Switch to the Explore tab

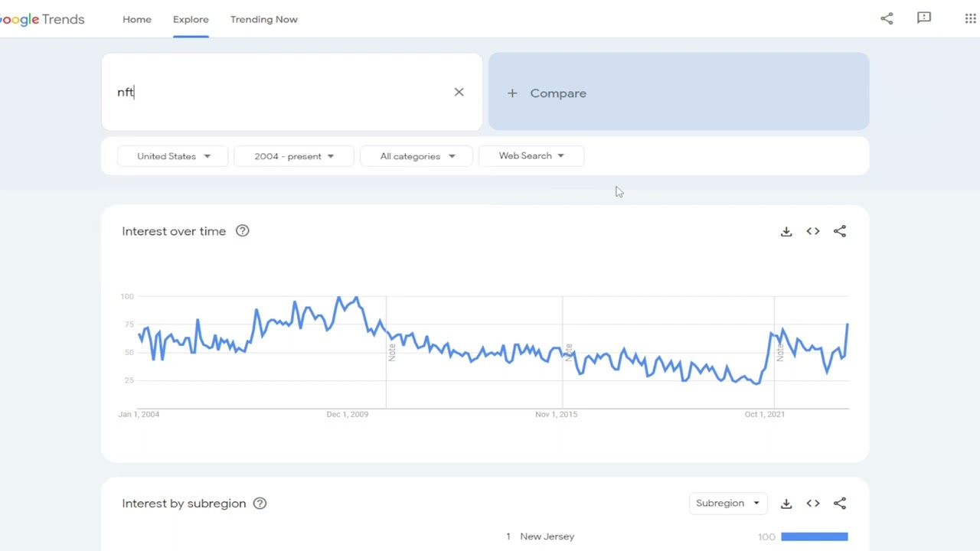[x=191, y=19]
